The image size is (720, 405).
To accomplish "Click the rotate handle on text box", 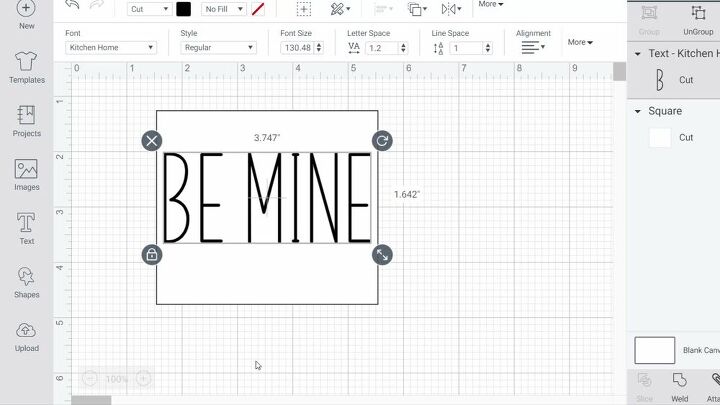I will click(382, 141).
